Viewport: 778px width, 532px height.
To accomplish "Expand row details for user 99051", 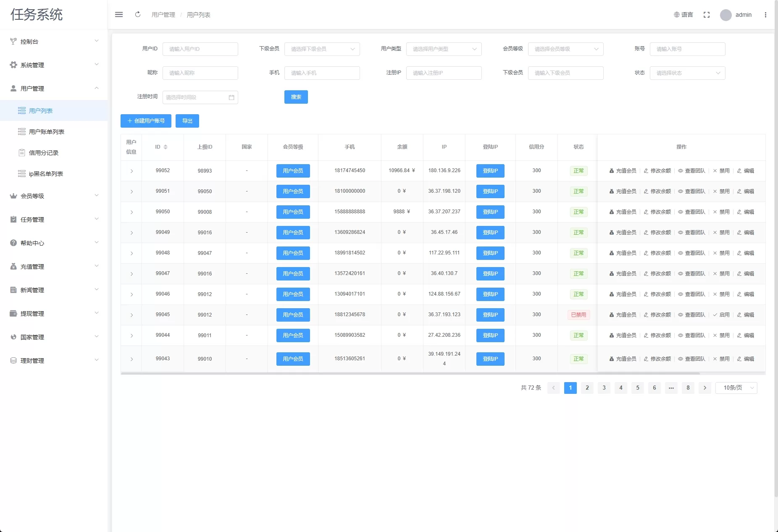I will pyautogui.click(x=131, y=191).
